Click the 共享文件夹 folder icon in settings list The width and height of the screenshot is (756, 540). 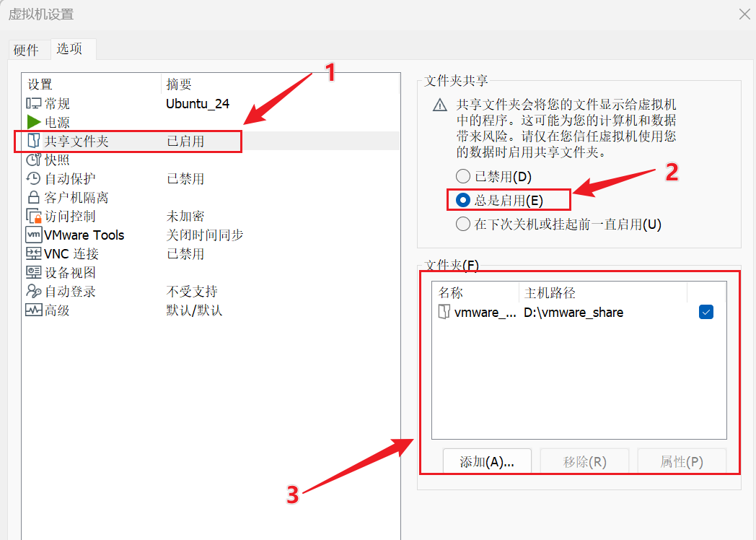pyautogui.click(x=33, y=141)
